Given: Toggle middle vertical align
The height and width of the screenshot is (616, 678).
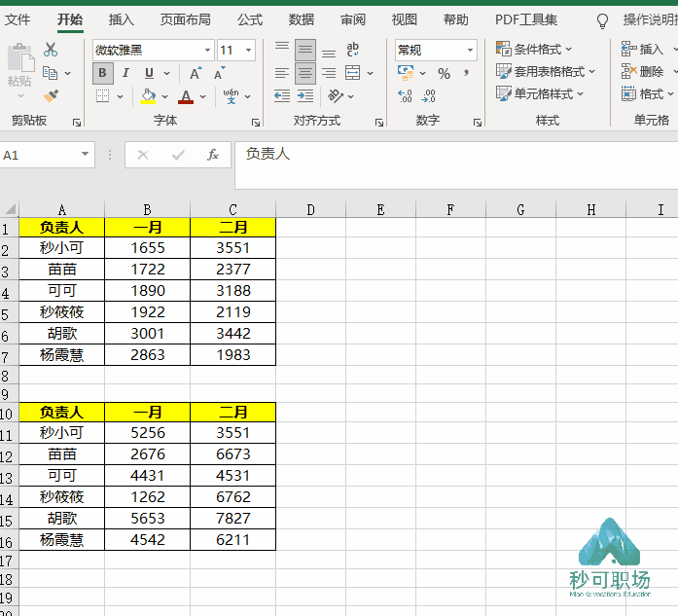Looking at the screenshot, I should point(305,50).
